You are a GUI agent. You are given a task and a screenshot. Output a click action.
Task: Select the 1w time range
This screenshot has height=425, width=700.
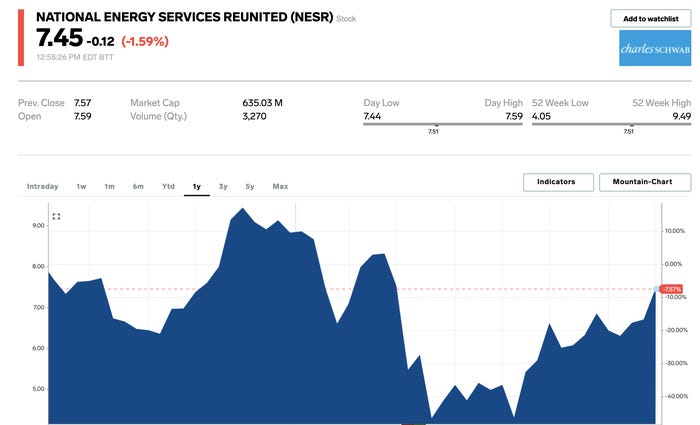tap(81, 187)
